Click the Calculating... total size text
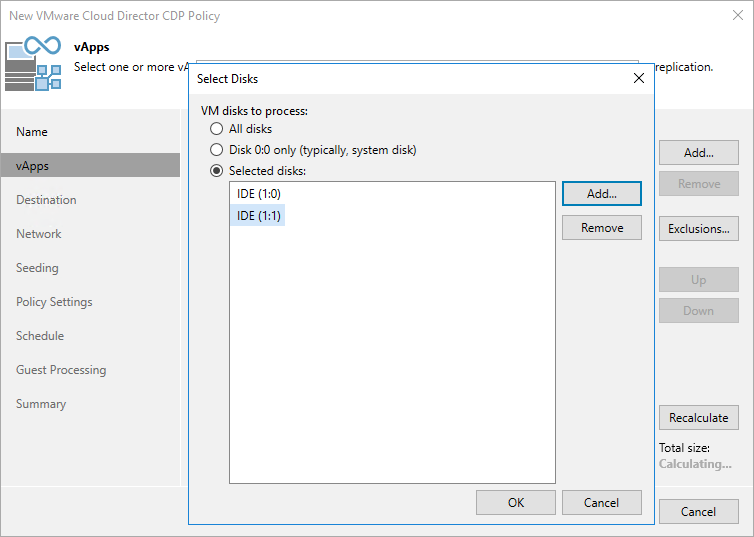Viewport: 754px width, 537px height. click(x=695, y=464)
